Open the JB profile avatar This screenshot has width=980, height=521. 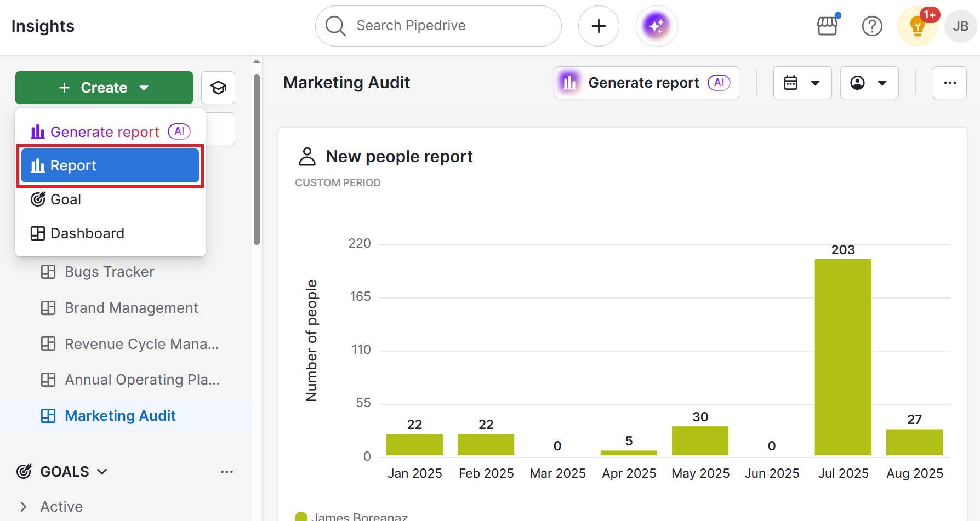point(960,25)
